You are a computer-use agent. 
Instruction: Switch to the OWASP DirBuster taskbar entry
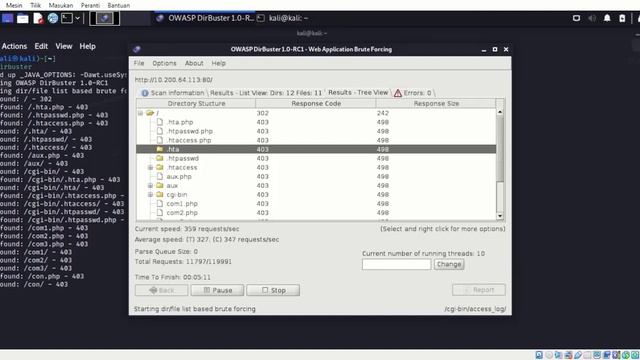tap(205, 18)
